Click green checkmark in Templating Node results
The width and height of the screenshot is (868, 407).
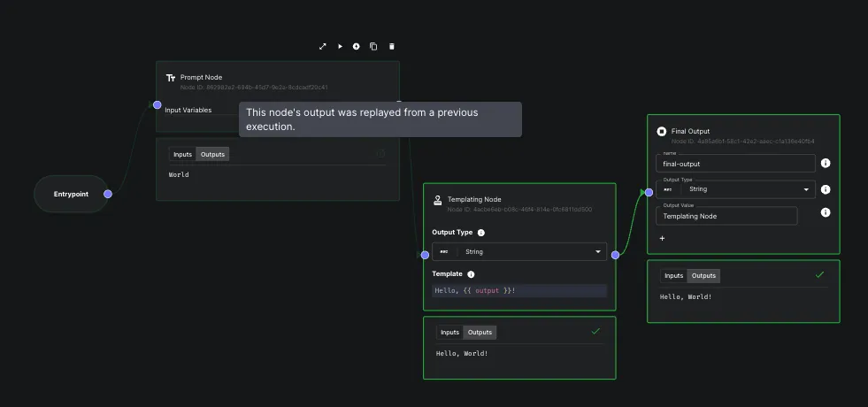tap(595, 331)
